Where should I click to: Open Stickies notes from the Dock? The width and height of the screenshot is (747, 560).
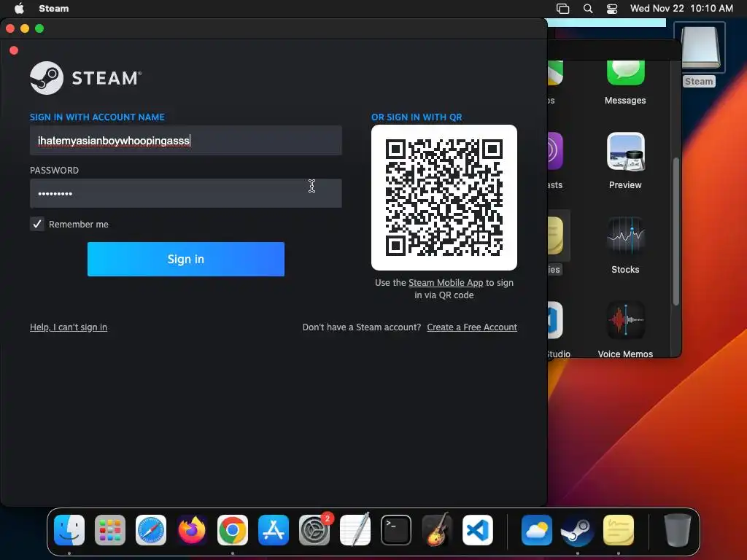[619, 530]
